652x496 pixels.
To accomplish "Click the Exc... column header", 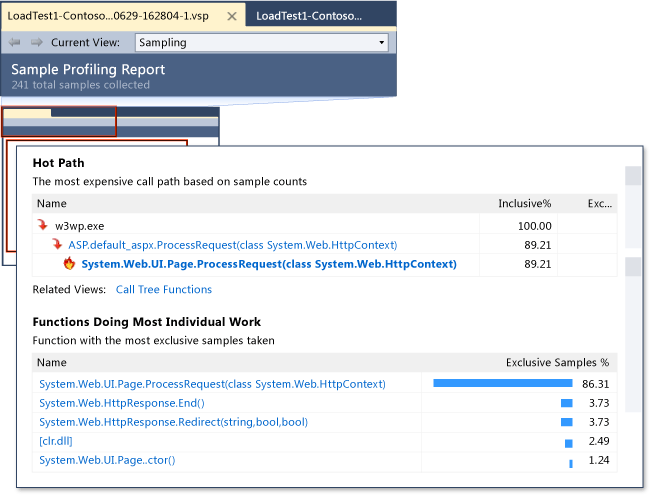I will 600,203.
